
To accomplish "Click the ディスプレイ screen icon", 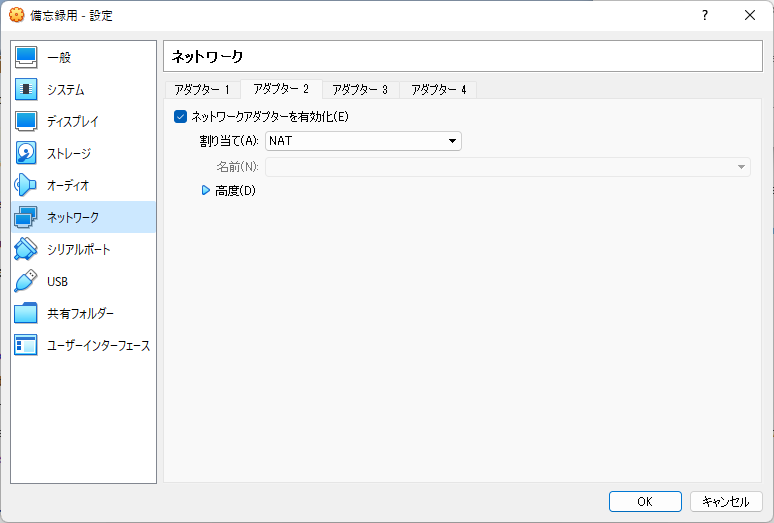I will [26, 121].
